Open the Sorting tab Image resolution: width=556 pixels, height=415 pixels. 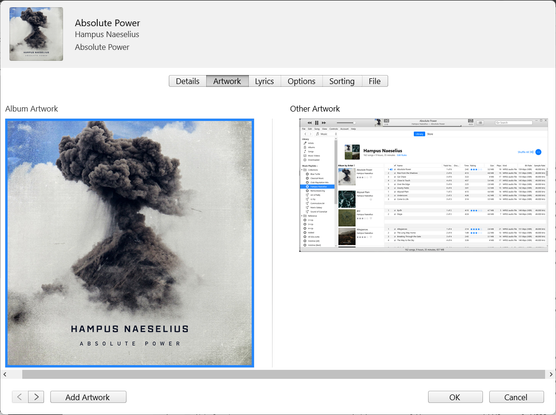point(342,81)
